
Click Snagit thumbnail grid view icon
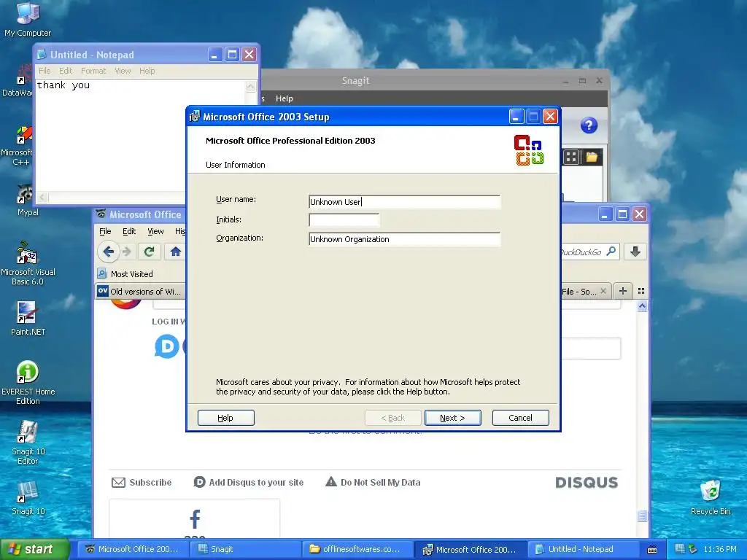point(571,157)
